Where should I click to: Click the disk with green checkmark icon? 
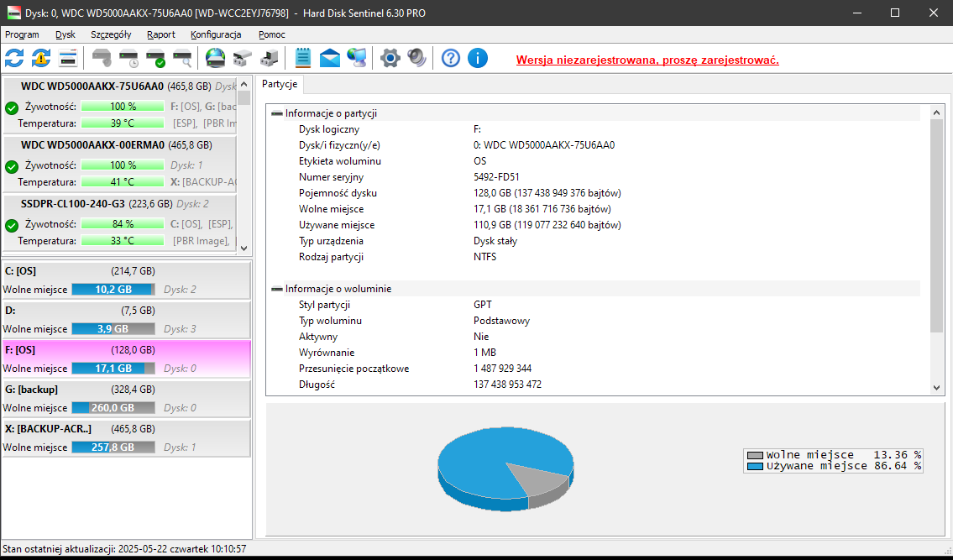[x=155, y=58]
